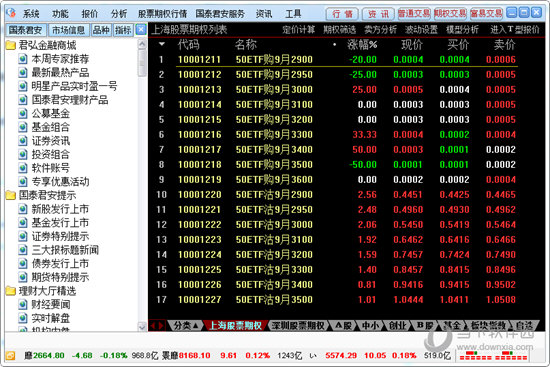
Task: Close the sidebar panel with X icon
Action: click(x=141, y=29)
